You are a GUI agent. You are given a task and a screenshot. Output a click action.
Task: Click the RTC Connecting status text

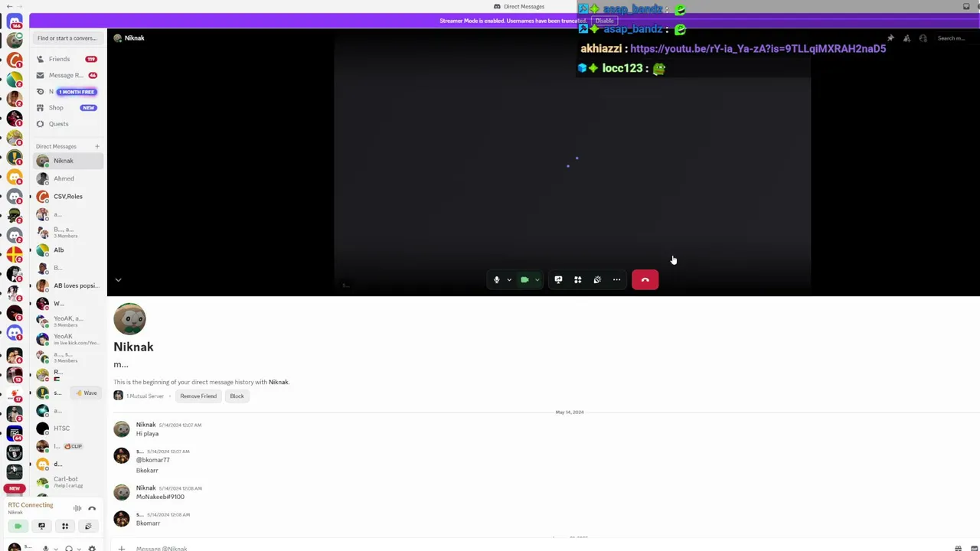click(31, 505)
